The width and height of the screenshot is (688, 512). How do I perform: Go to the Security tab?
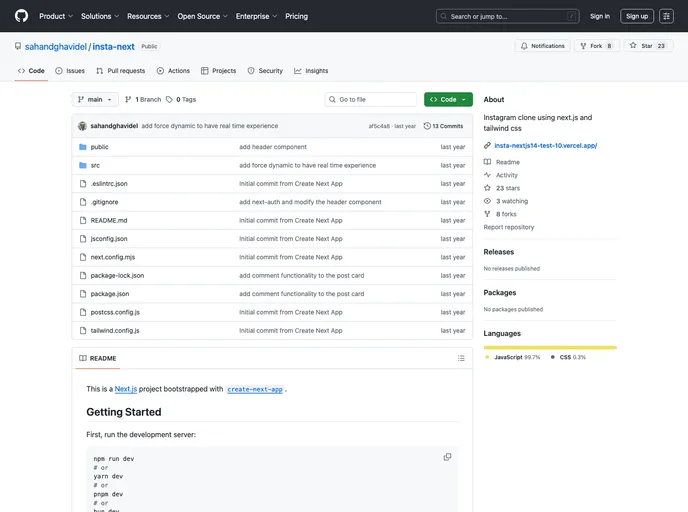pos(265,71)
